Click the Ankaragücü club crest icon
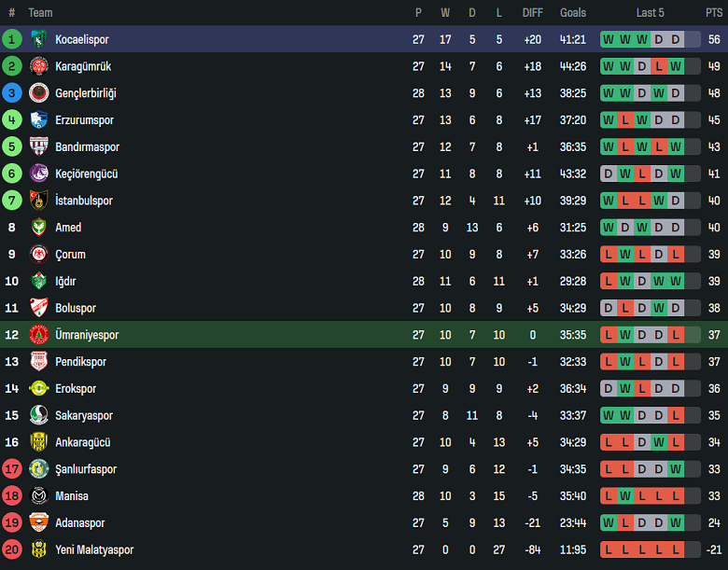Viewport: 728px width, 570px height. [x=38, y=442]
